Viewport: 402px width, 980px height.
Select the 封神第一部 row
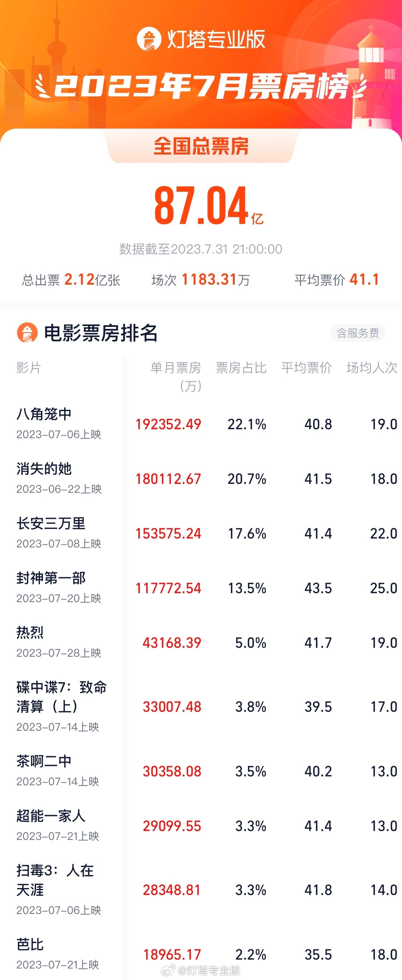pyautogui.click(x=201, y=588)
